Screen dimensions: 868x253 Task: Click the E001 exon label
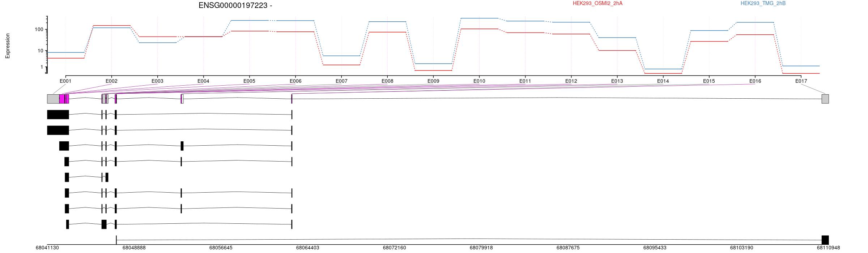[65, 81]
